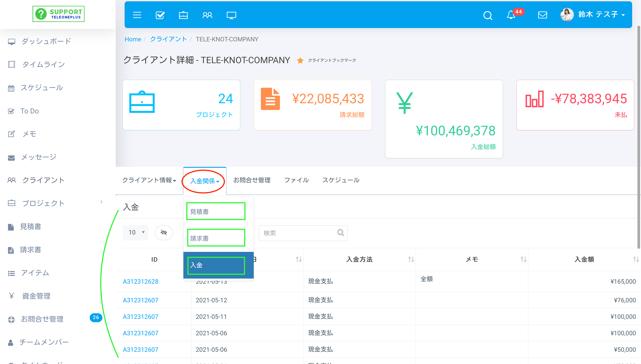Toggle the column visibility eye icon

tap(164, 233)
